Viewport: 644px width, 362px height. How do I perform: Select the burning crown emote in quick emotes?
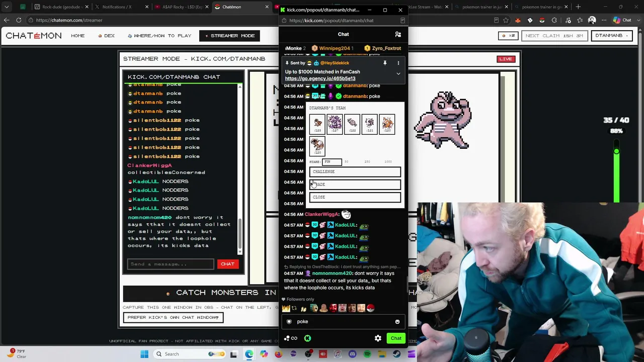pyautogui.click(x=285, y=308)
